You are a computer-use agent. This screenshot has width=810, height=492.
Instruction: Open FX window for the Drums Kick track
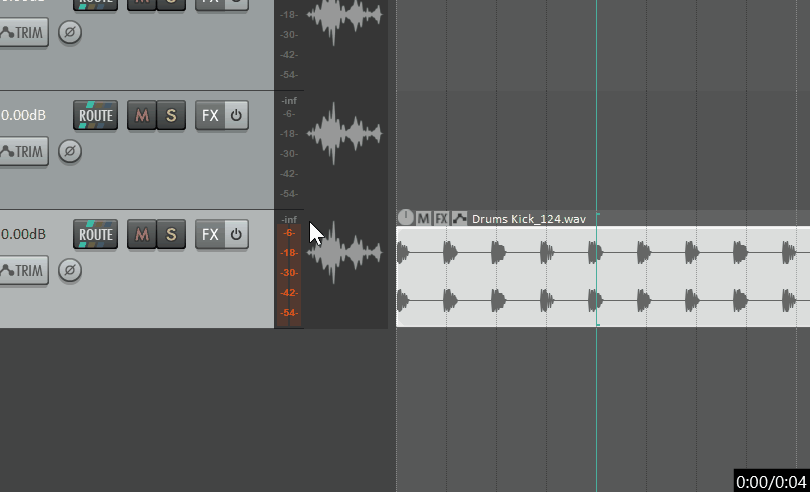pyautogui.click(x=209, y=235)
